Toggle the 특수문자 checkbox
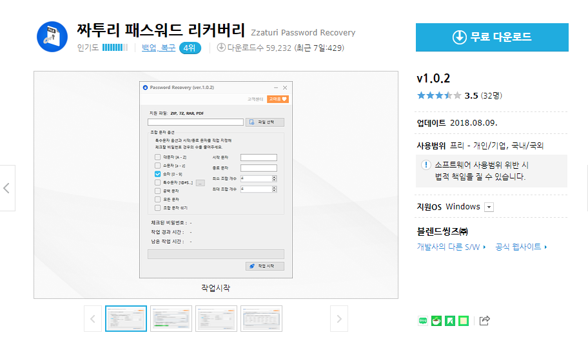Screen dimensions: 588x364 (x=157, y=182)
